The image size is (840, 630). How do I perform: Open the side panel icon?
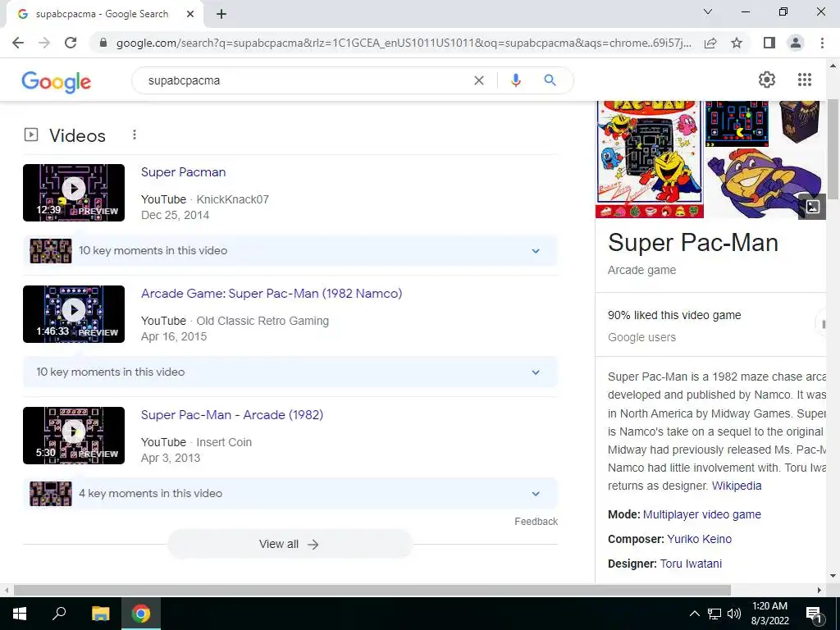(x=769, y=43)
